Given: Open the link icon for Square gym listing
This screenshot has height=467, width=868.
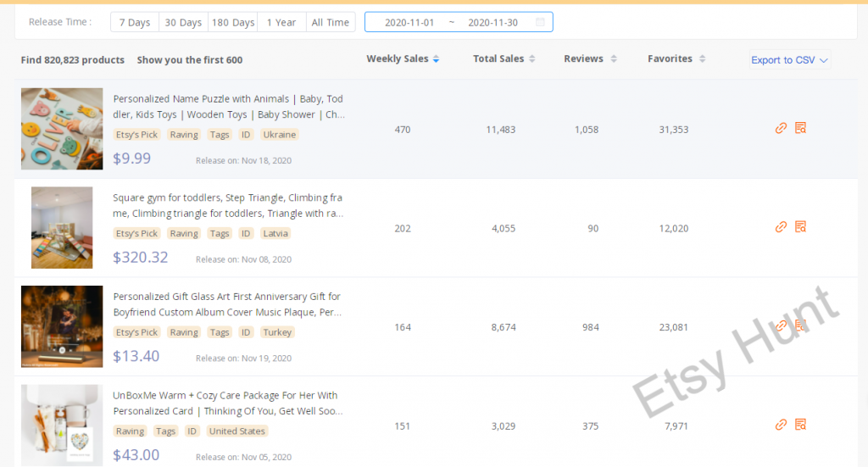Looking at the screenshot, I should pos(782,227).
